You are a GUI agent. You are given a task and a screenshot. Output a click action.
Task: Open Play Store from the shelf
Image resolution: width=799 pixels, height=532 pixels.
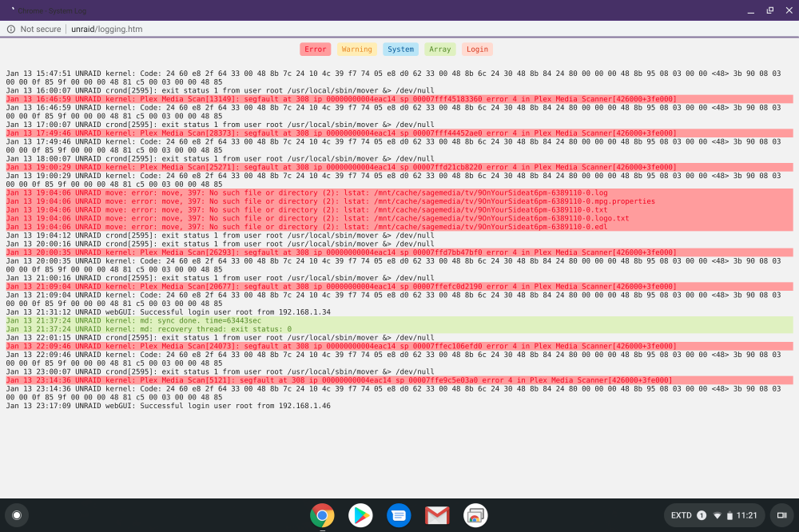(x=360, y=515)
